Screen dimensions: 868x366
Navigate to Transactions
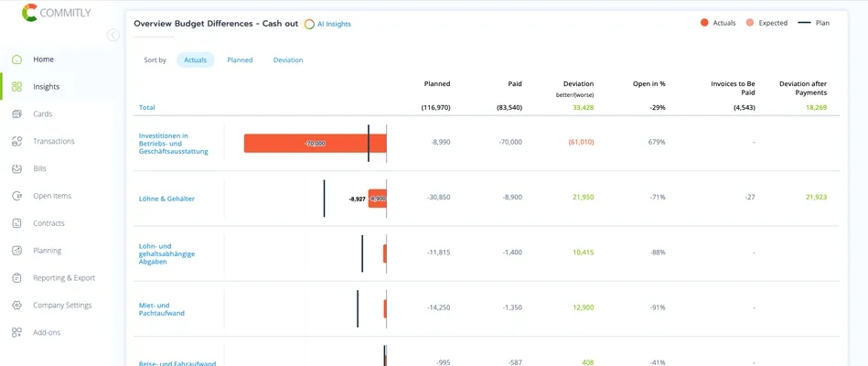54,141
